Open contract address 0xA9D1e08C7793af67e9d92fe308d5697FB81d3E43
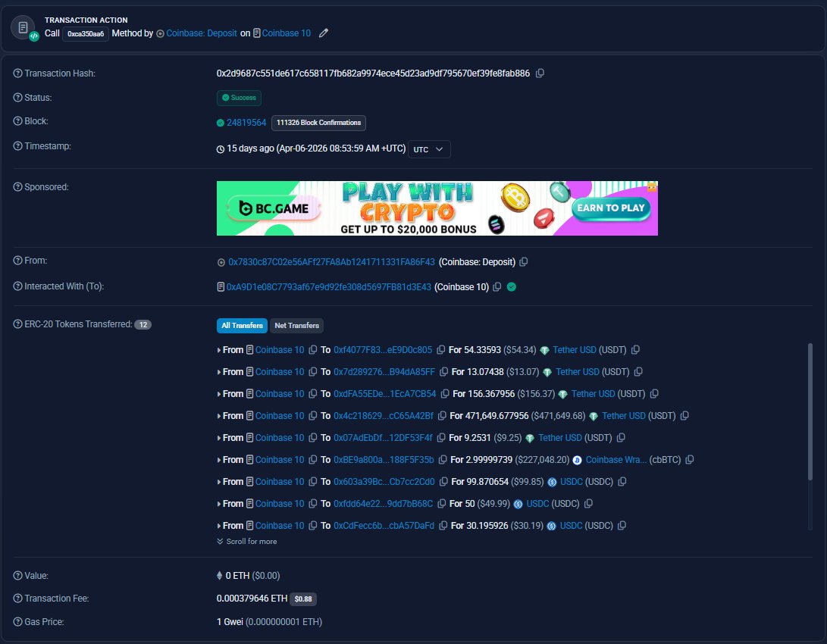 tap(328, 287)
